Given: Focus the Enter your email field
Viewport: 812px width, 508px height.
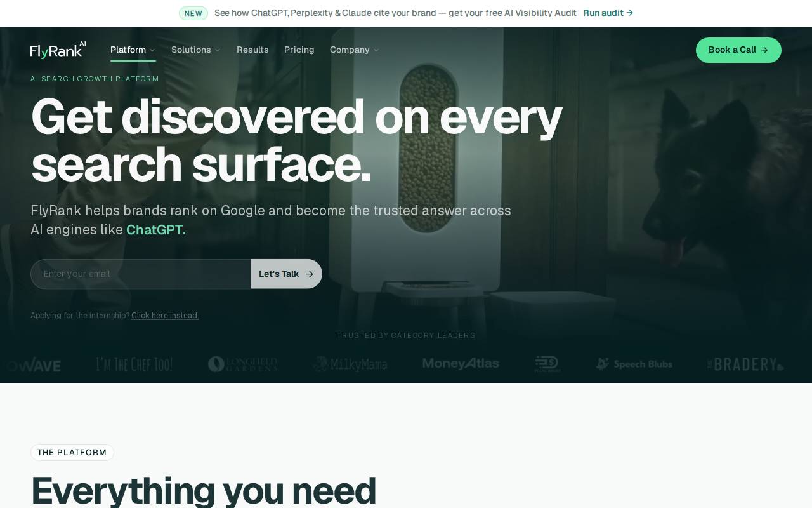Looking at the screenshot, I should [141, 274].
